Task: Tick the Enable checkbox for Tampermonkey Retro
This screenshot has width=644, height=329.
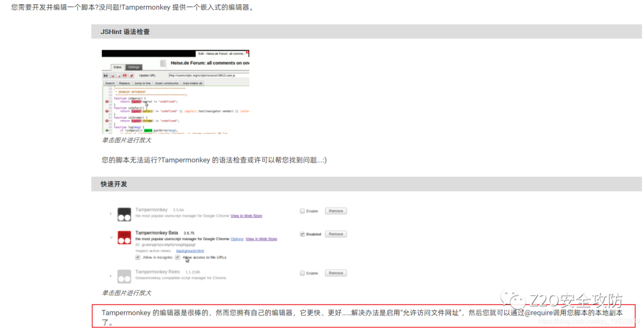Action: (x=302, y=273)
